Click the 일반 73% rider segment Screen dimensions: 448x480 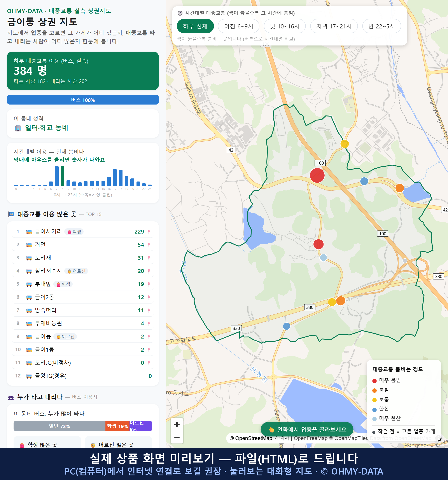click(x=59, y=426)
